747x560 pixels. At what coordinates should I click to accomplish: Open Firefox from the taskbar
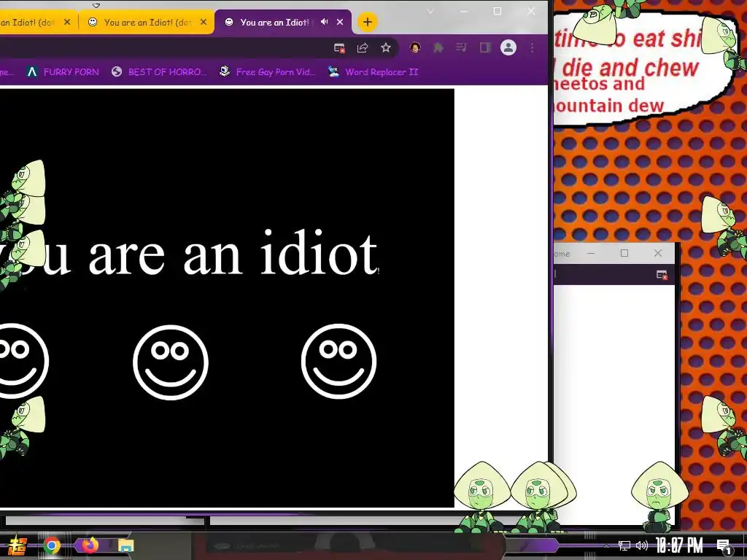[90, 545]
